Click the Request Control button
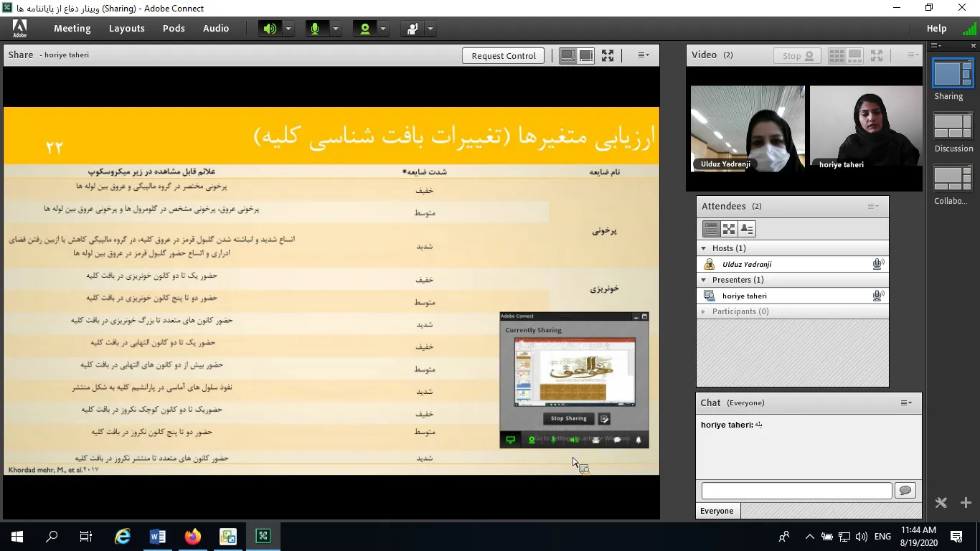 pyautogui.click(x=503, y=55)
